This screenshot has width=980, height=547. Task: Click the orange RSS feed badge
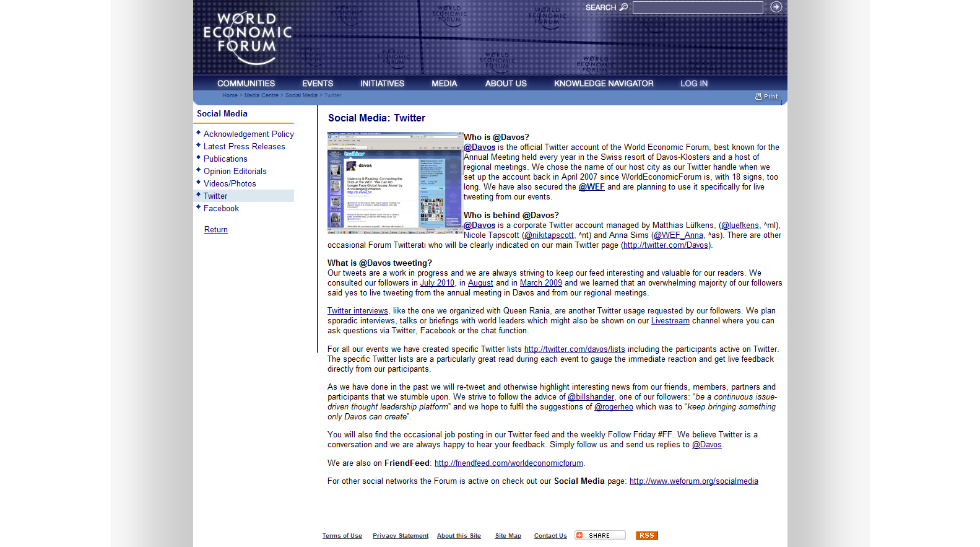646,535
